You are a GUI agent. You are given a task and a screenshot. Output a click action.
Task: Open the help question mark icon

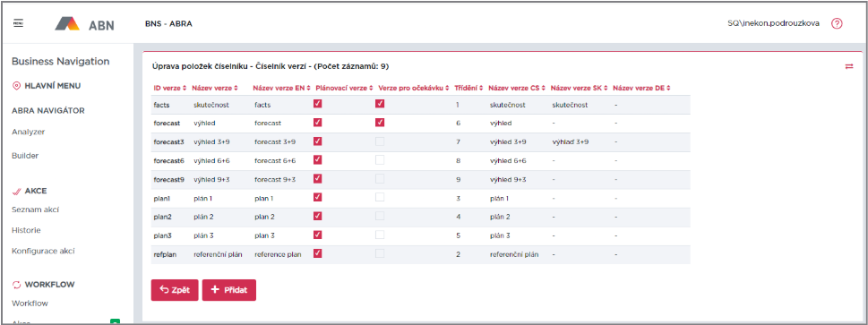(837, 24)
